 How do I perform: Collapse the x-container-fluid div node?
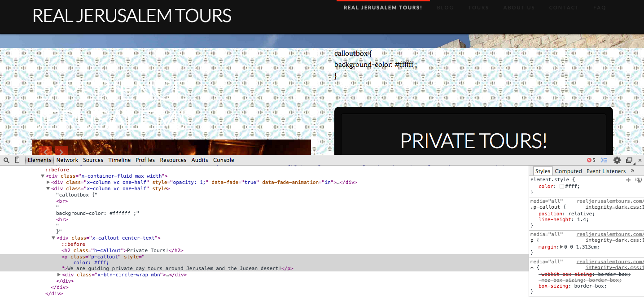[43, 176]
